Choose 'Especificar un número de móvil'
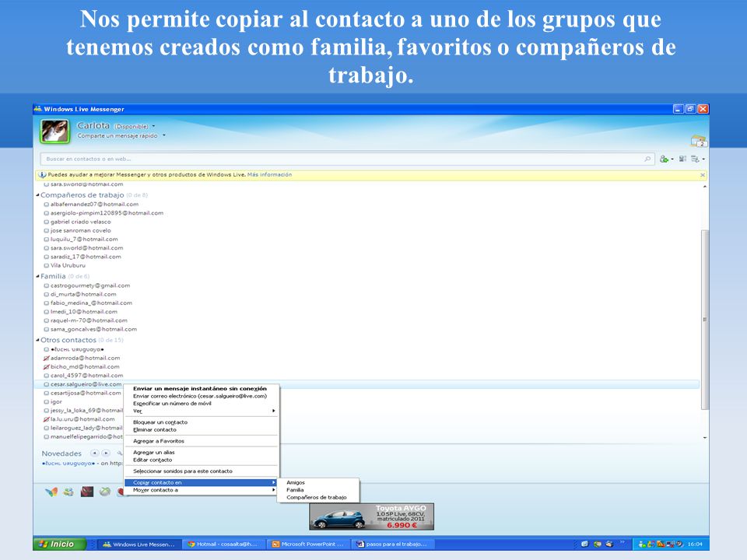Screen dimensions: 747x560 (201, 404)
